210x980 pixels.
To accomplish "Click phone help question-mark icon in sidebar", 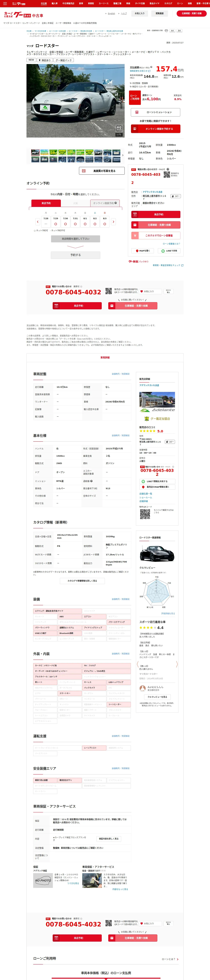I will [168, 169].
